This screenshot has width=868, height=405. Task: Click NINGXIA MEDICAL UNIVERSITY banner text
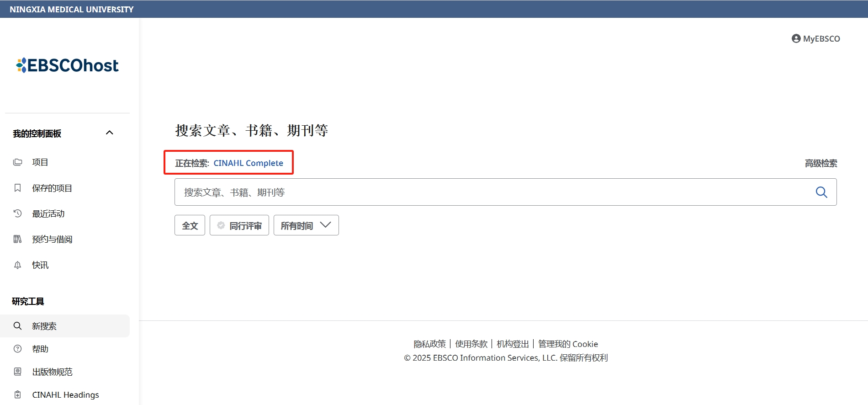click(x=72, y=9)
